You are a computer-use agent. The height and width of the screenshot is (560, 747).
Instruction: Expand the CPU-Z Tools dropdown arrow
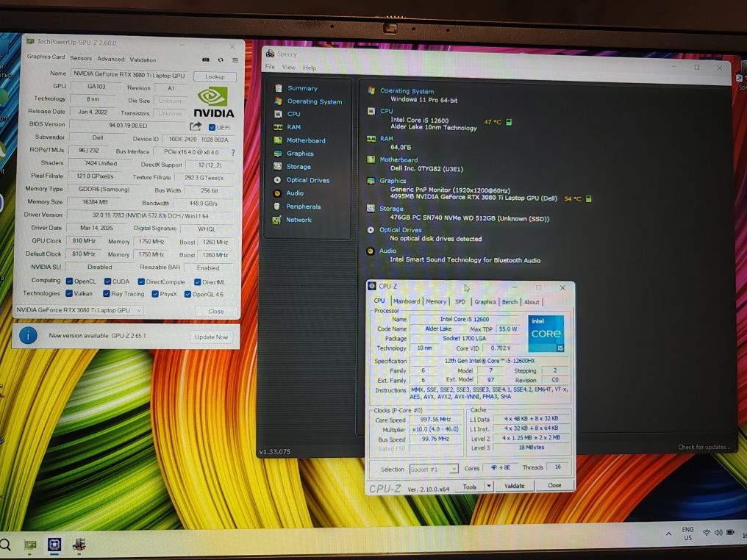[488, 487]
